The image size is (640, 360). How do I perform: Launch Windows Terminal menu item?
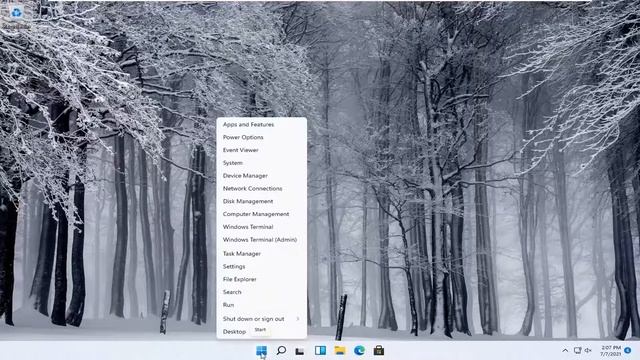[x=262, y=227]
